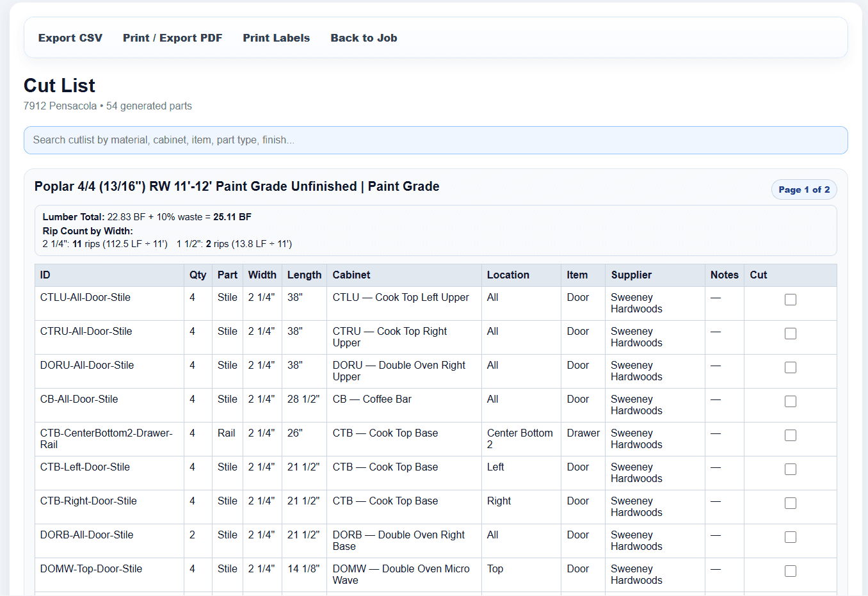Click the Length column header
The width and height of the screenshot is (868, 596).
pyautogui.click(x=304, y=275)
